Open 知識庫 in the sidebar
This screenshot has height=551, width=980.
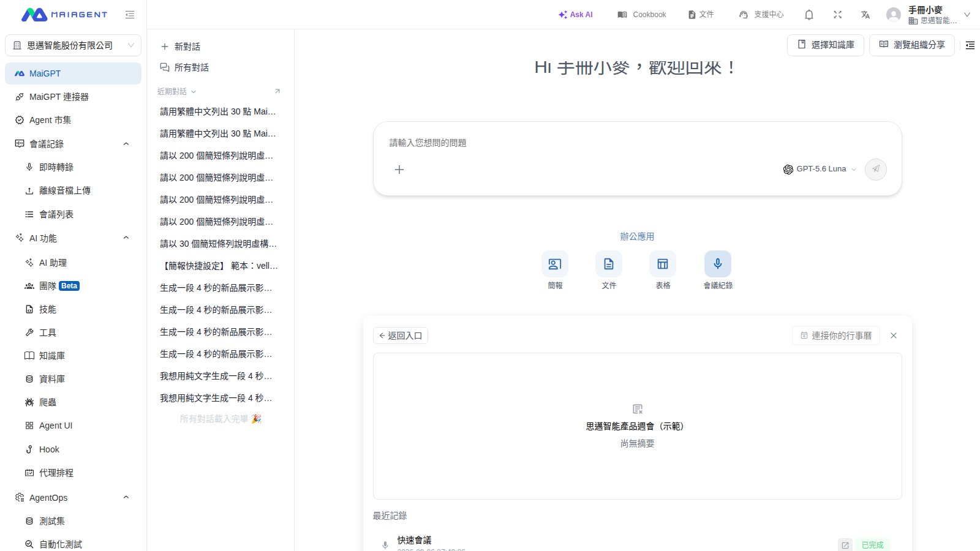(x=73, y=356)
